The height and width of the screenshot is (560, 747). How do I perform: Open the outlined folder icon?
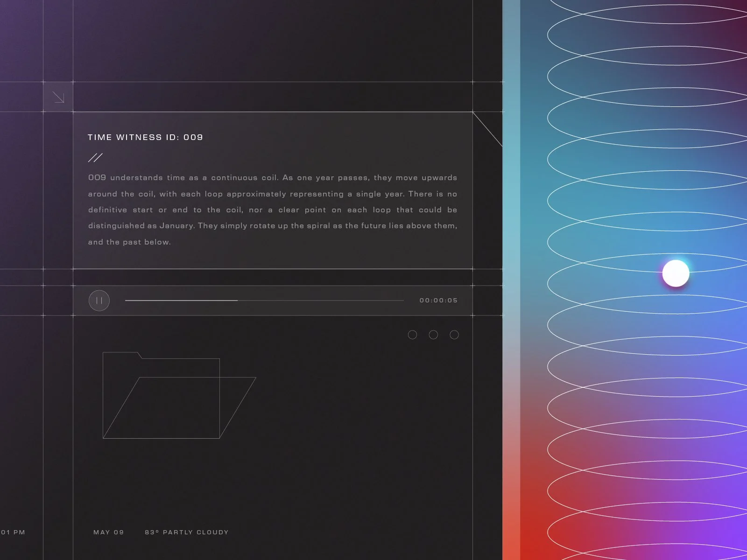pos(179,395)
